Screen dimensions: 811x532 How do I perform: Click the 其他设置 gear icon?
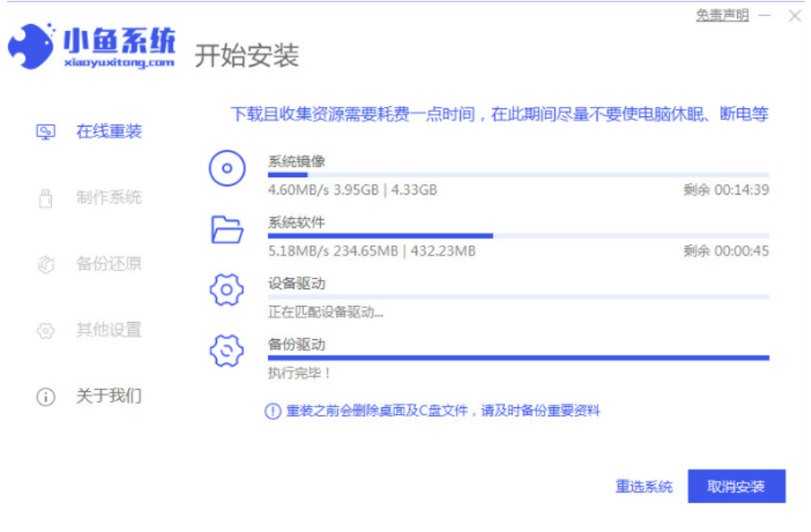[x=46, y=331]
